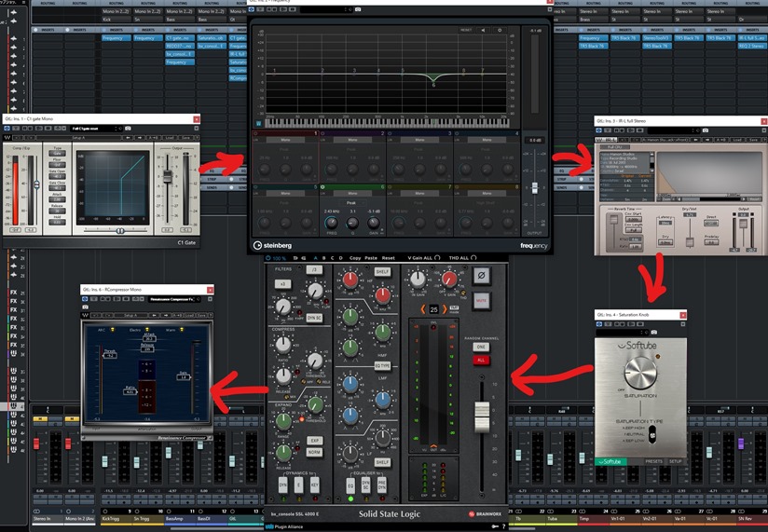The height and width of the screenshot is (532, 768).
Task: Click the phase invert (Ø) button
Action: point(481,276)
